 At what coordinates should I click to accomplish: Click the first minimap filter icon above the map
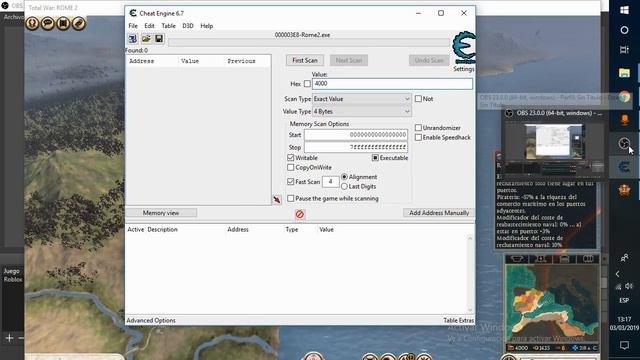517,259
